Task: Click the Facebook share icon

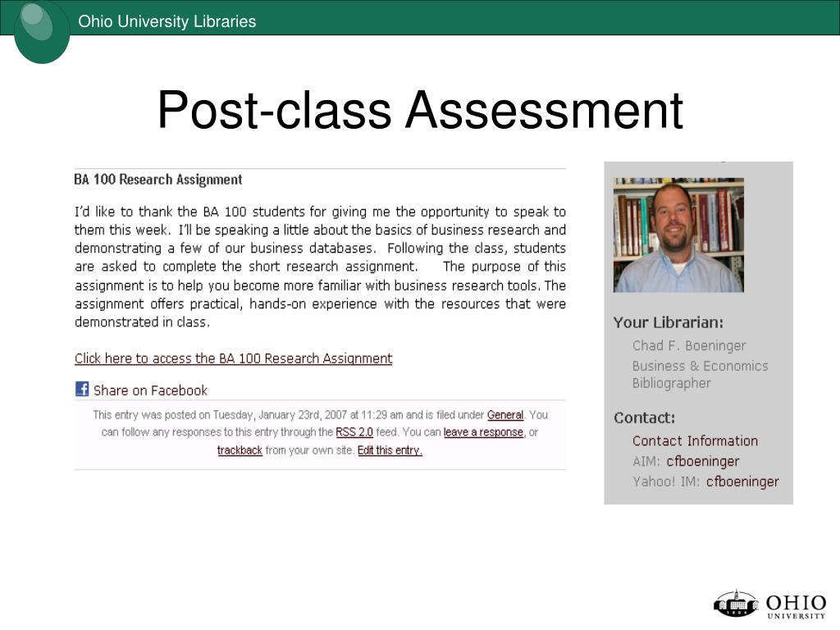Action: point(82,389)
